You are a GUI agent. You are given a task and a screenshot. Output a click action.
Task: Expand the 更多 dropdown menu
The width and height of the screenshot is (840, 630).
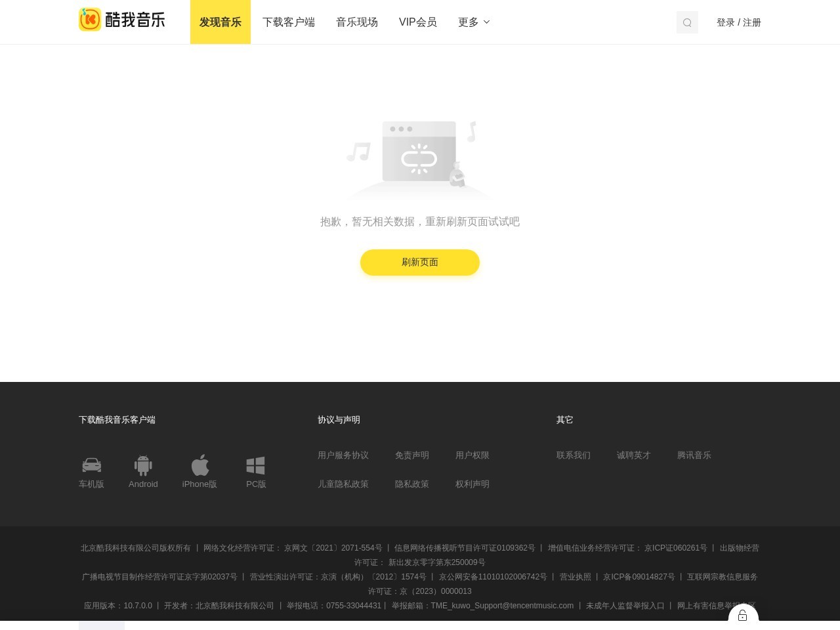pos(473,22)
